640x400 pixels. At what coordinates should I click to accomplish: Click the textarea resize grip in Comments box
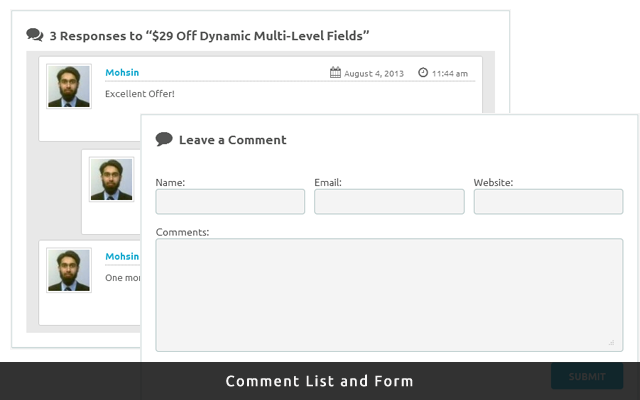(x=611, y=343)
